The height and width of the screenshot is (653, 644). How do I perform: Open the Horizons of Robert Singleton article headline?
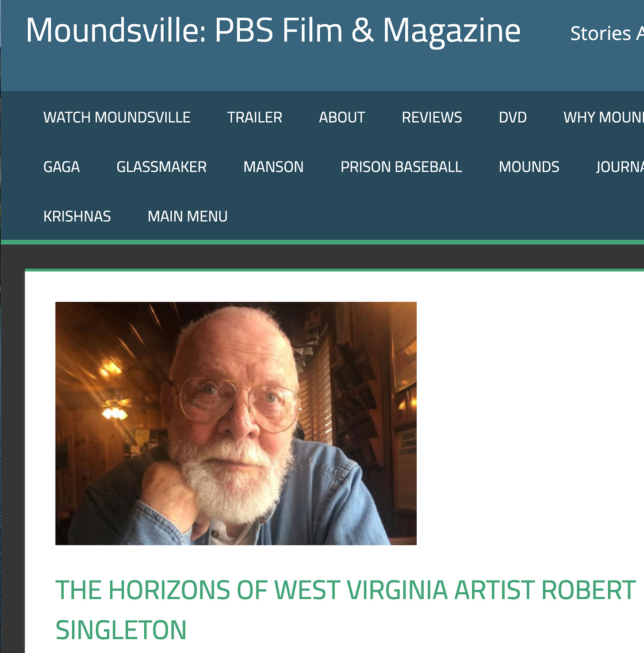[x=345, y=610]
